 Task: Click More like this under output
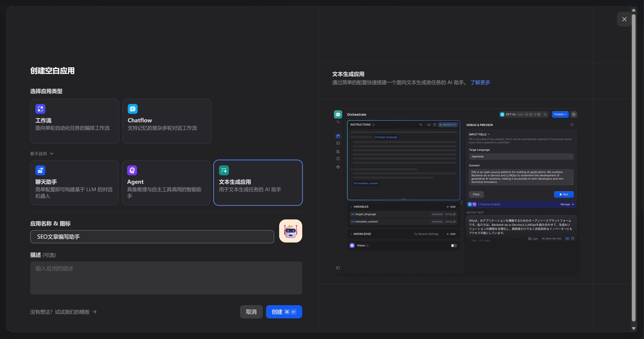[551, 238]
